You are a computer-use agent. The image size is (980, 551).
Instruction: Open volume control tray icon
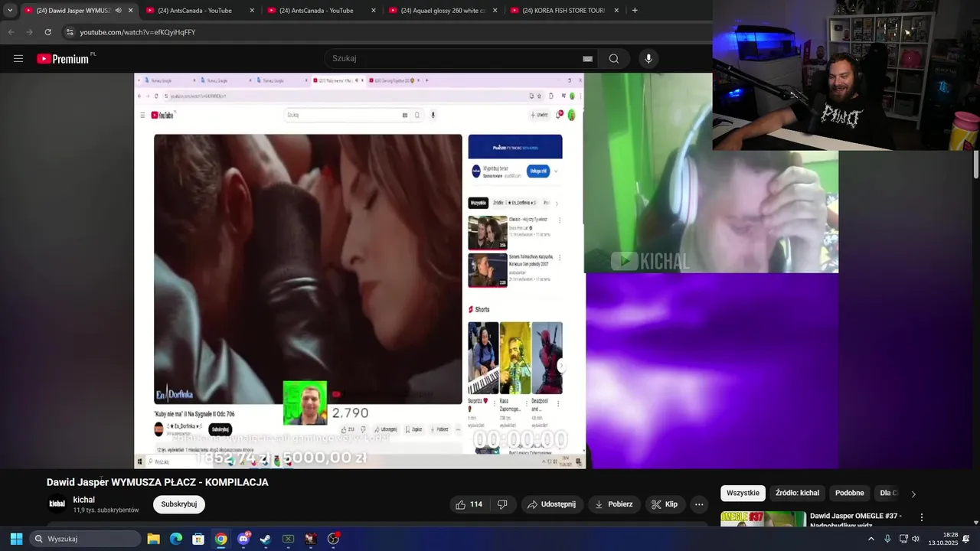(x=916, y=539)
